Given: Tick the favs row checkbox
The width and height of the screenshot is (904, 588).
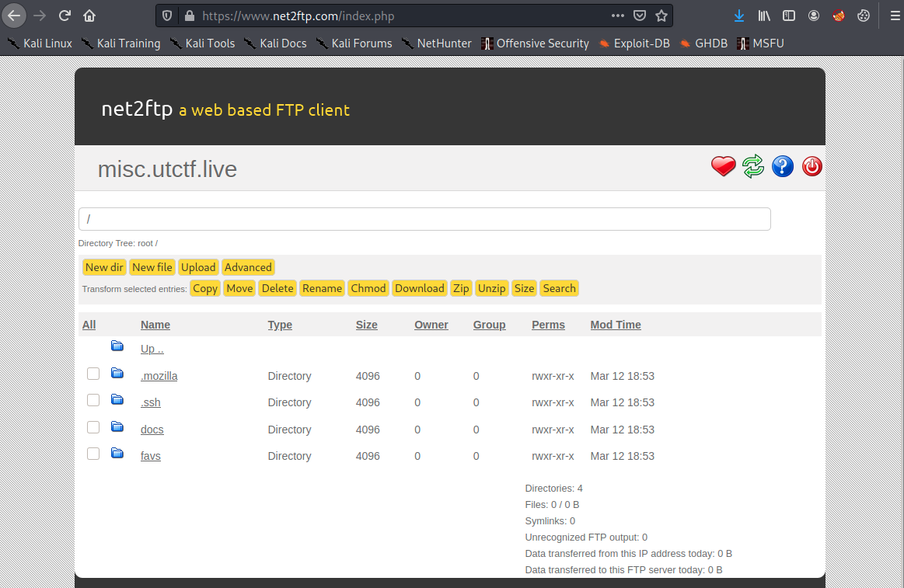Looking at the screenshot, I should pos(92,454).
